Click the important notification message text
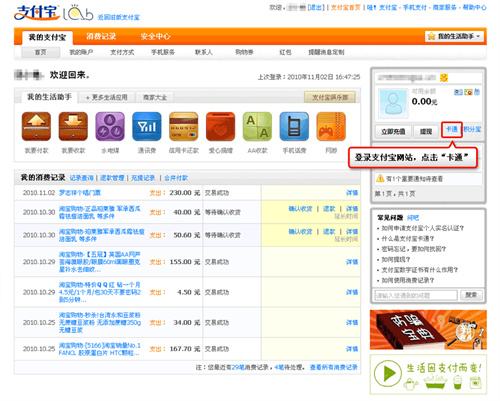 coord(414,179)
